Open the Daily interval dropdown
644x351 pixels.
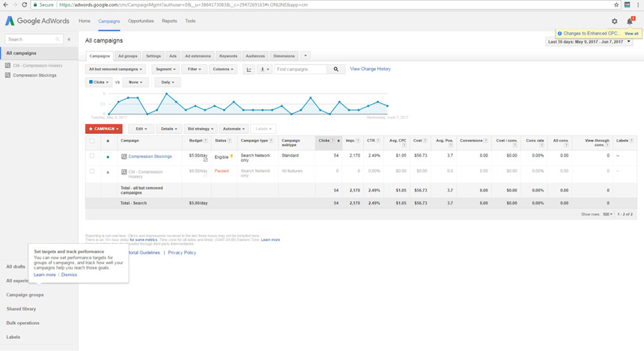[168, 82]
